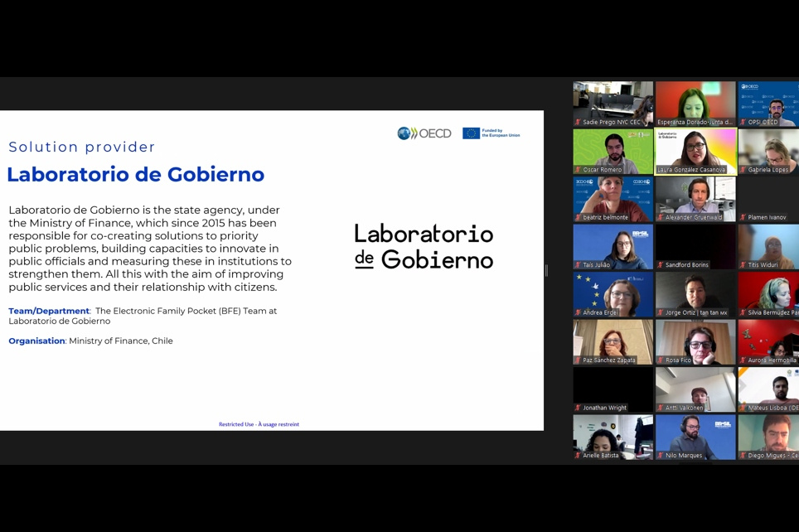
Task: Select Alexander Gruenwald's video thumbnail
Action: [695, 199]
